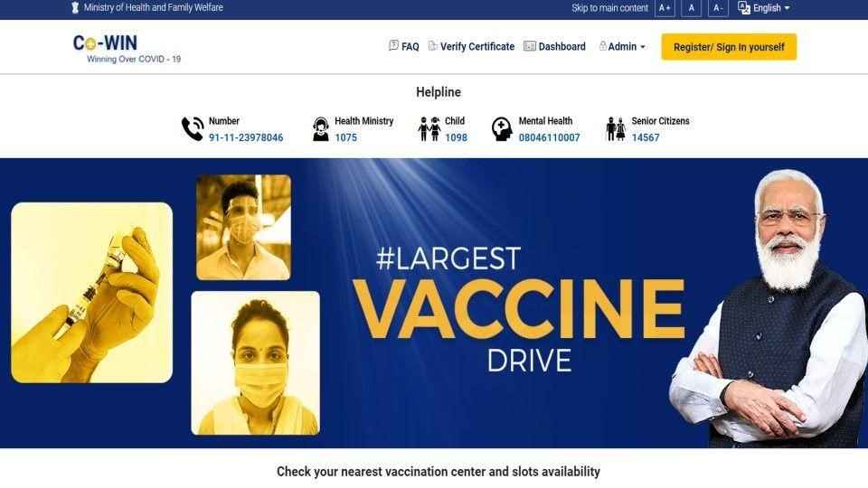Click the national emblem icon beside Ministry text
Viewport: 868px width, 488px height.
[75, 8]
